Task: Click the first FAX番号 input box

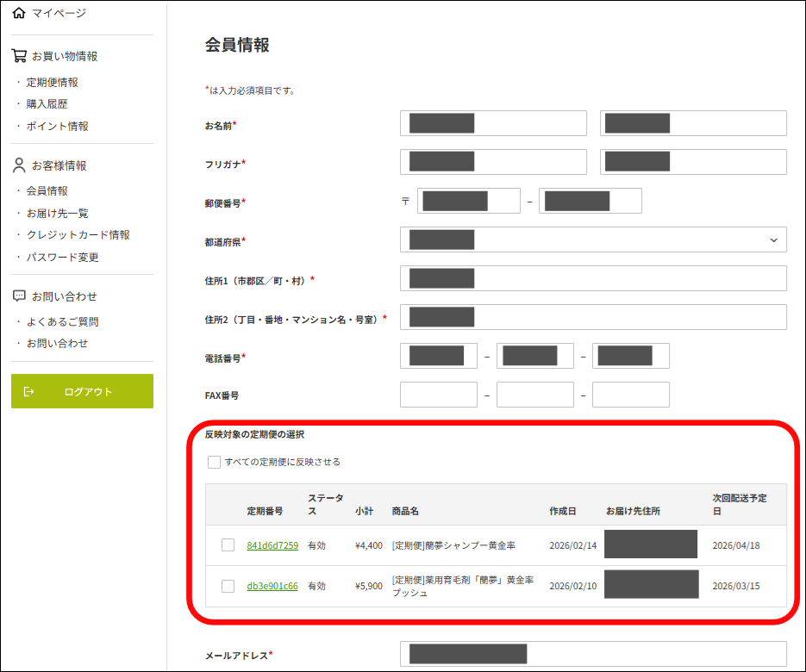Action: (438, 394)
